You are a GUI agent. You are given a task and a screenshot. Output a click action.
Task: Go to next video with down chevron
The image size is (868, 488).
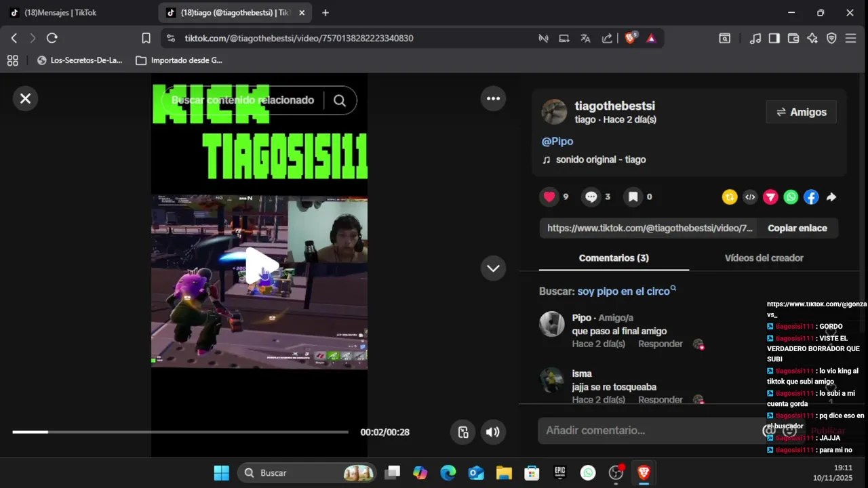493,268
